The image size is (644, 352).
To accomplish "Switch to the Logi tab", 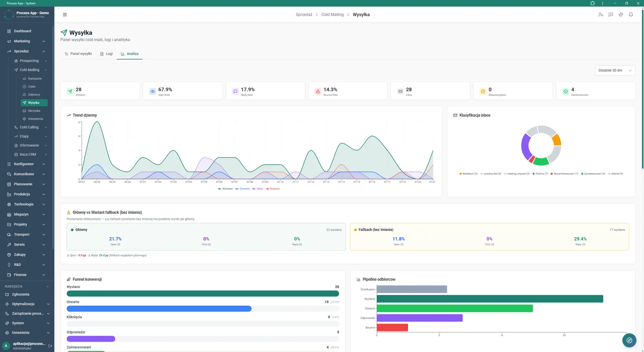I will point(106,54).
